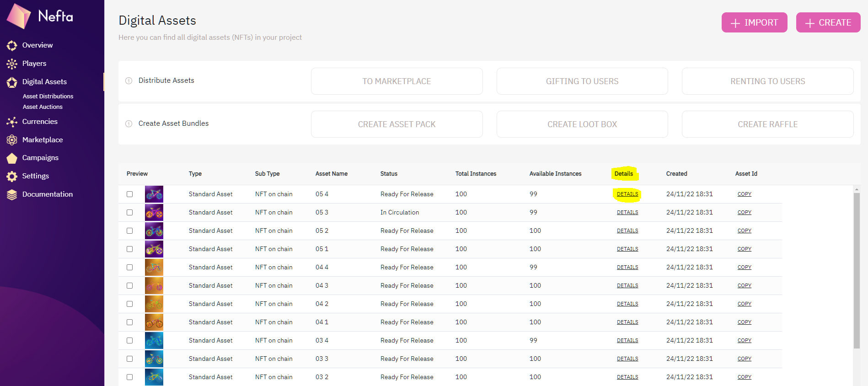Click info icon beside Distribute Assets

tap(129, 80)
